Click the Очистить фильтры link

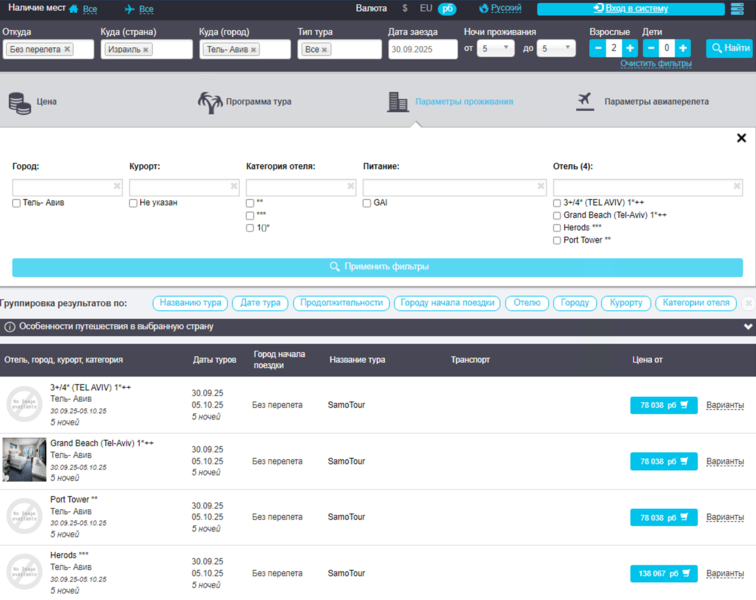coord(655,64)
